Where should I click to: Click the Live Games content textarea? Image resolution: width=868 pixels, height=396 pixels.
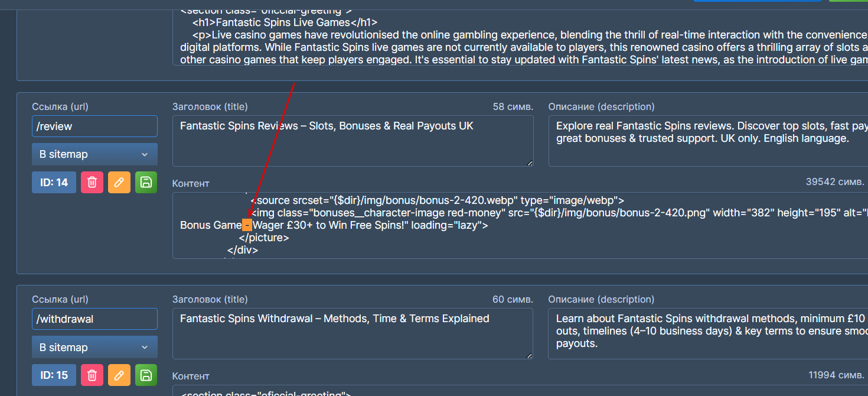coord(520,37)
